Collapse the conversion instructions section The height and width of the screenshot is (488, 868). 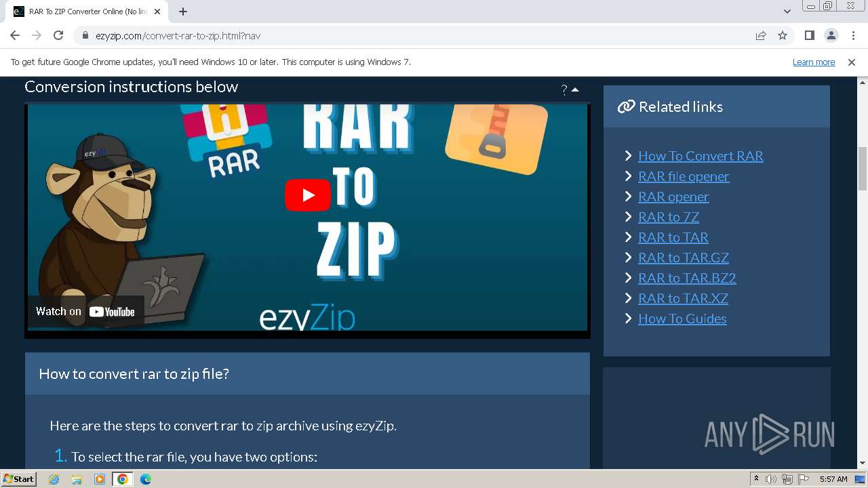click(x=575, y=89)
